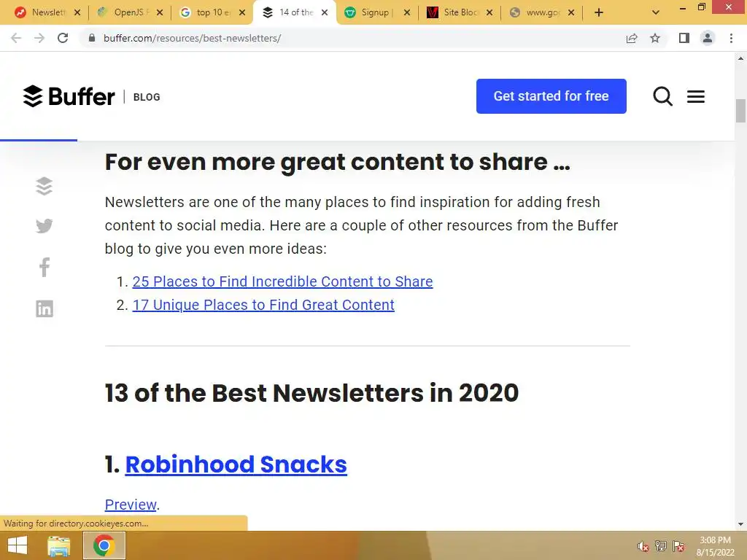This screenshot has width=747, height=560.
Task: Close the Signup tab
Action: (x=407, y=13)
